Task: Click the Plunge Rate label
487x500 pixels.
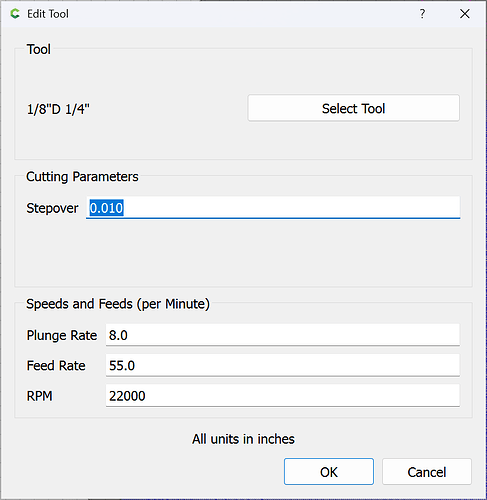Action: (x=62, y=335)
